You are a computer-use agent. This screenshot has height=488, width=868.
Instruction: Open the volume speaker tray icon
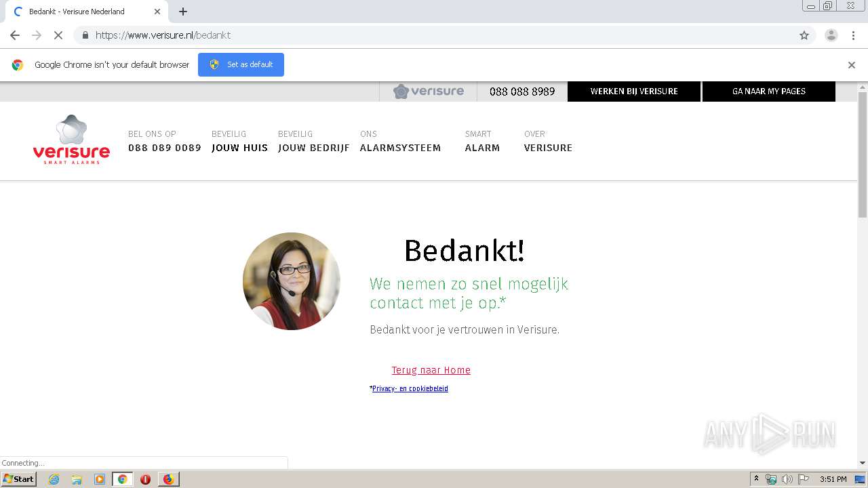click(787, 479)
